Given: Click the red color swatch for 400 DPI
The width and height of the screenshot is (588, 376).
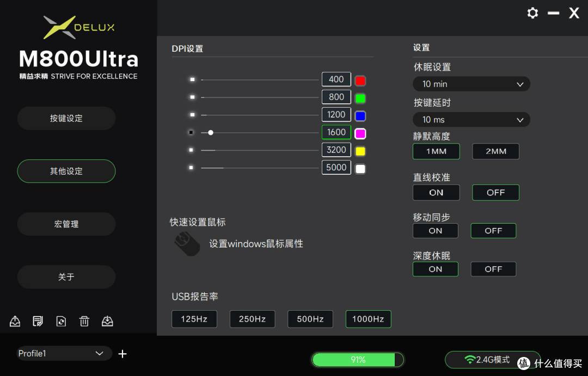Looking at the screenshot, I should point(360,81).
